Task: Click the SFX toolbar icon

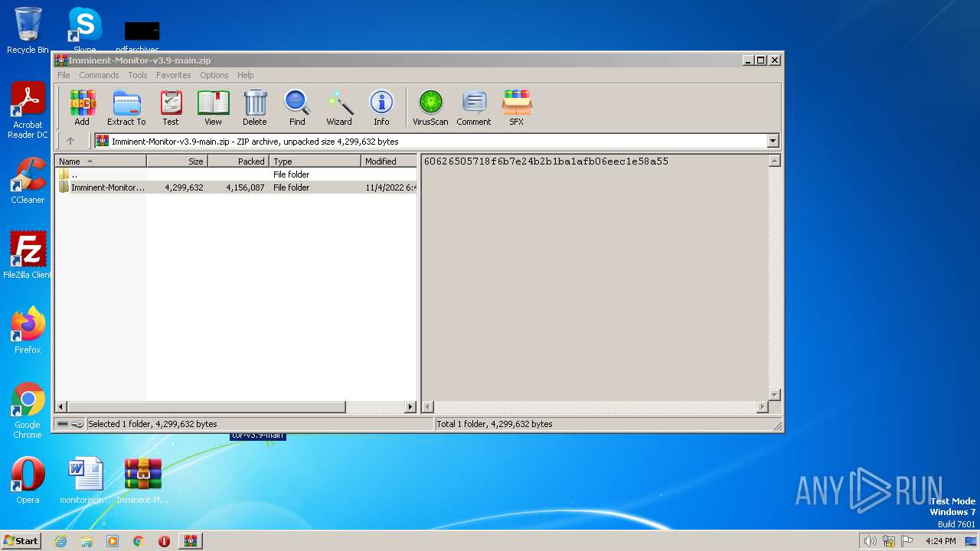Action: click(517, 107)
